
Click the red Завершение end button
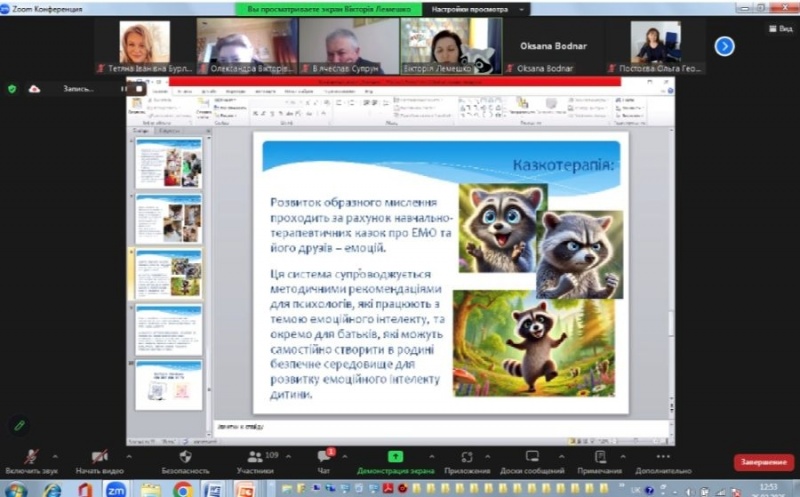pos(763,462)
